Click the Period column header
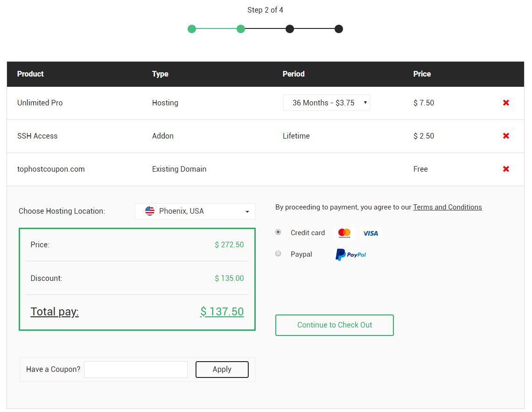Viewport: 532px width, 412px height. pyautogui.click(x=294, y=74)
